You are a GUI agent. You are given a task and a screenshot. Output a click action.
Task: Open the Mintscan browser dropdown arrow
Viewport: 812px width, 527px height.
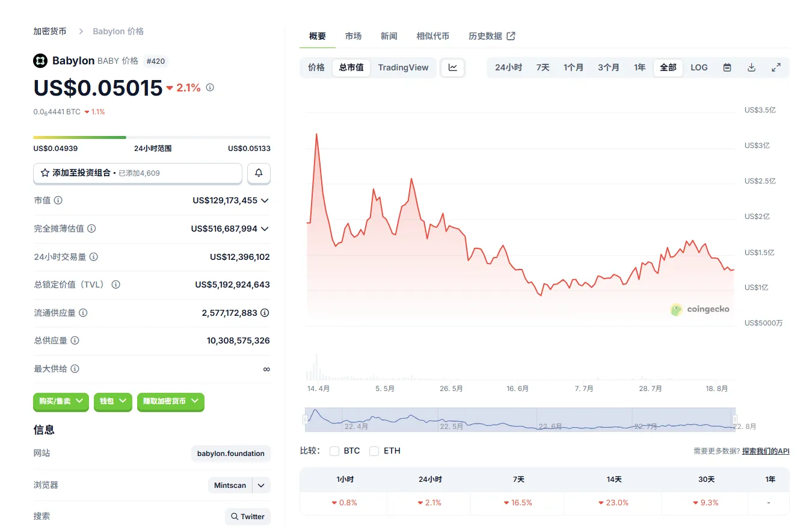click(x=261, y=485)
